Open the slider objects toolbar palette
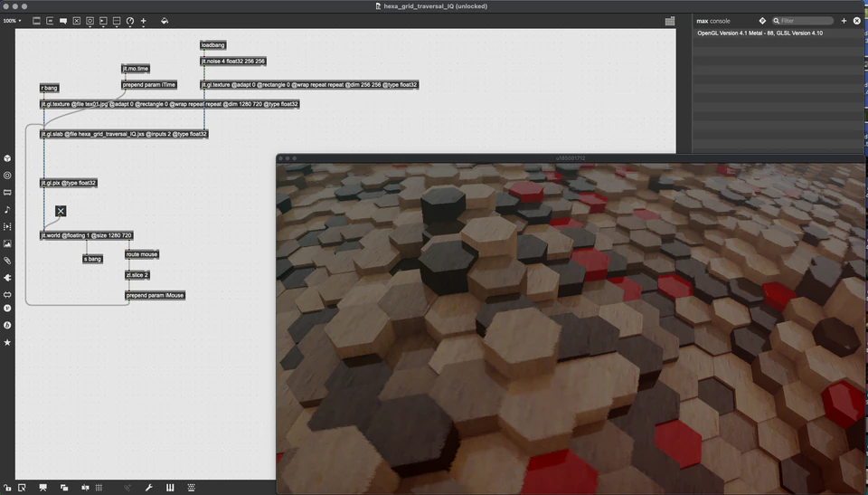Screen dimensions: 868x495 coord(117,21)
